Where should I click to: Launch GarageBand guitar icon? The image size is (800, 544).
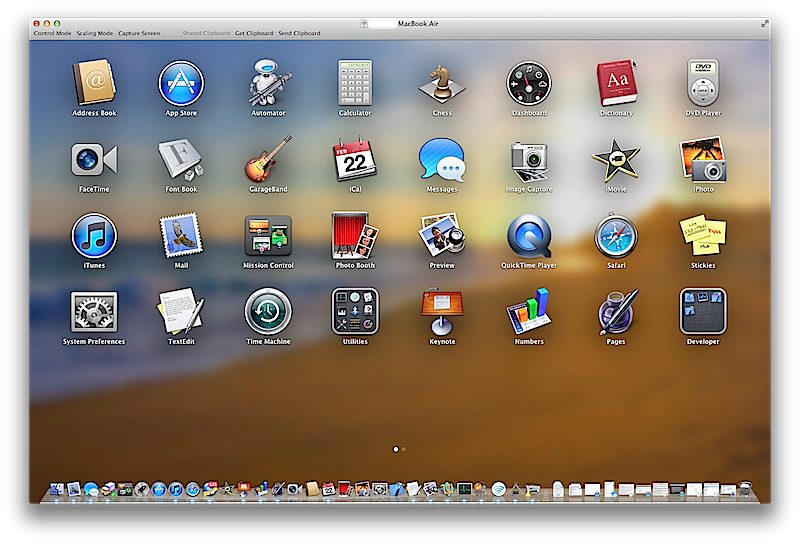point(268,159)
